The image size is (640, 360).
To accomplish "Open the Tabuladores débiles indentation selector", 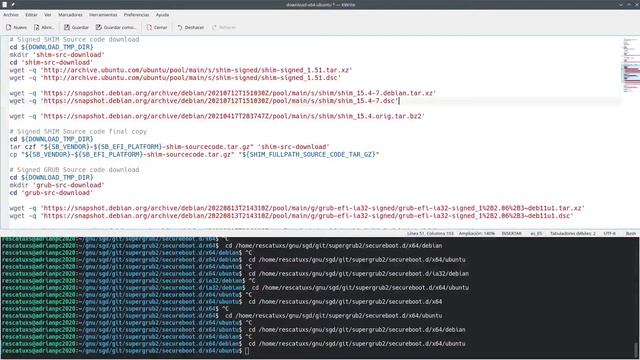I will [x=573, y=233].
